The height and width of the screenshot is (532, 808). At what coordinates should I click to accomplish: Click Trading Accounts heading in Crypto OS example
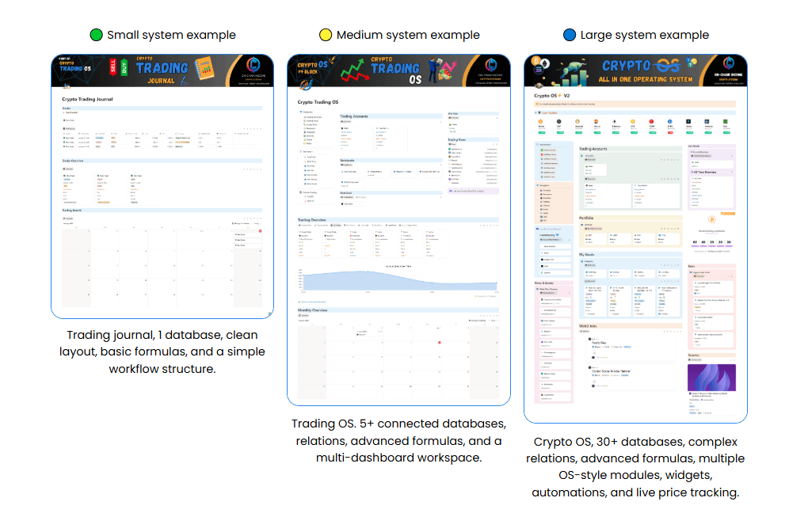click(593, 149)
